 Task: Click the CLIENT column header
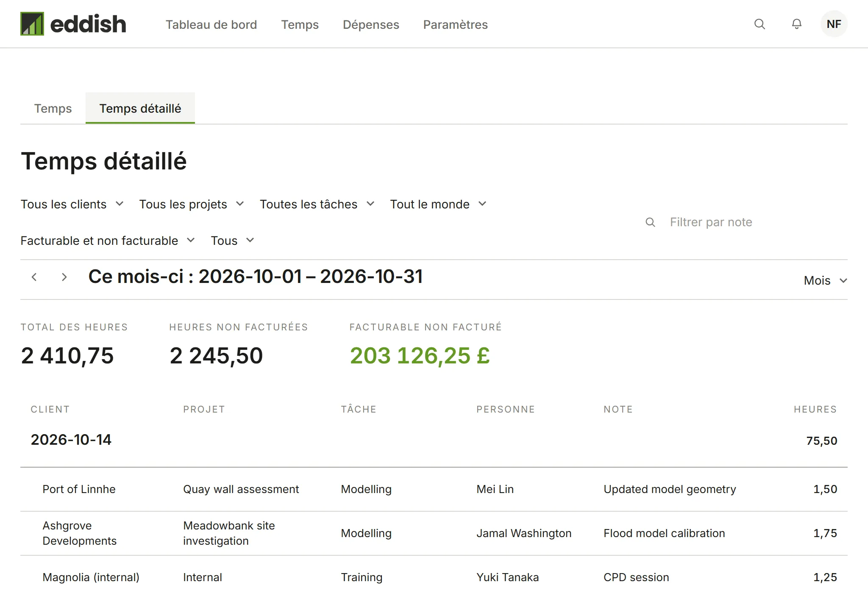(50, 409)
